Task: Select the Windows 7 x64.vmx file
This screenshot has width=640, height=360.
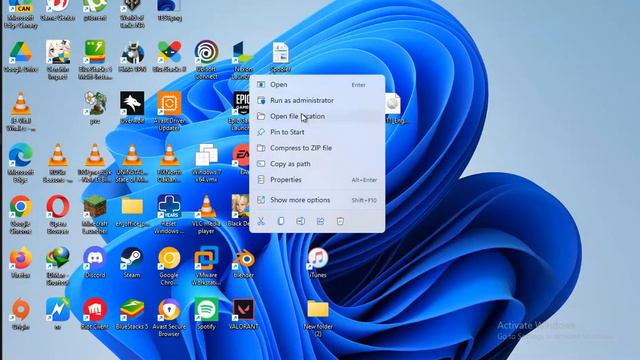Action: [x=207, y=162]
